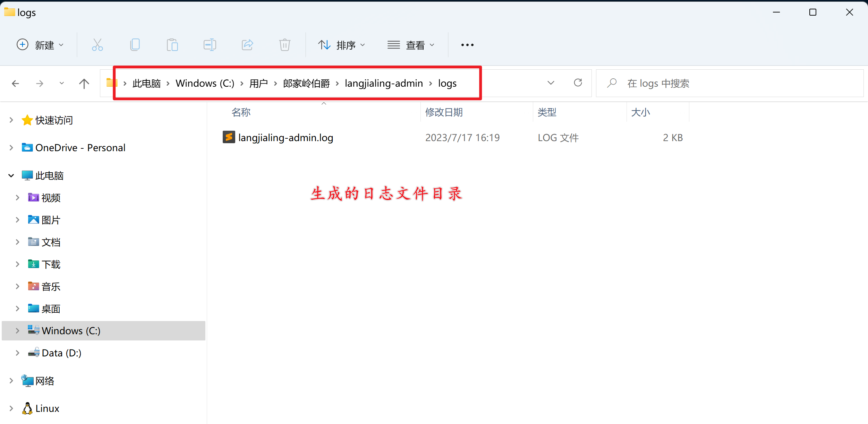Open the New (新建) dropdown

(40, 45)
